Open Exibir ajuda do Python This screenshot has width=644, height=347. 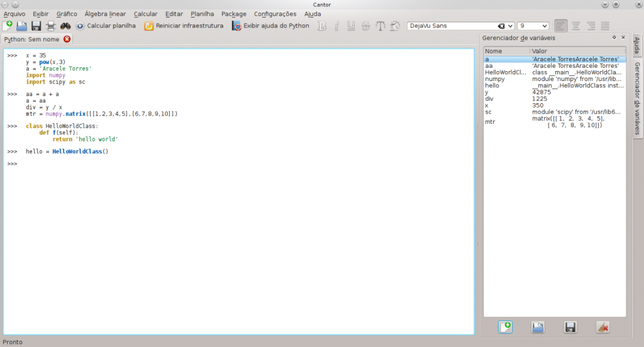tap(270, 26)
